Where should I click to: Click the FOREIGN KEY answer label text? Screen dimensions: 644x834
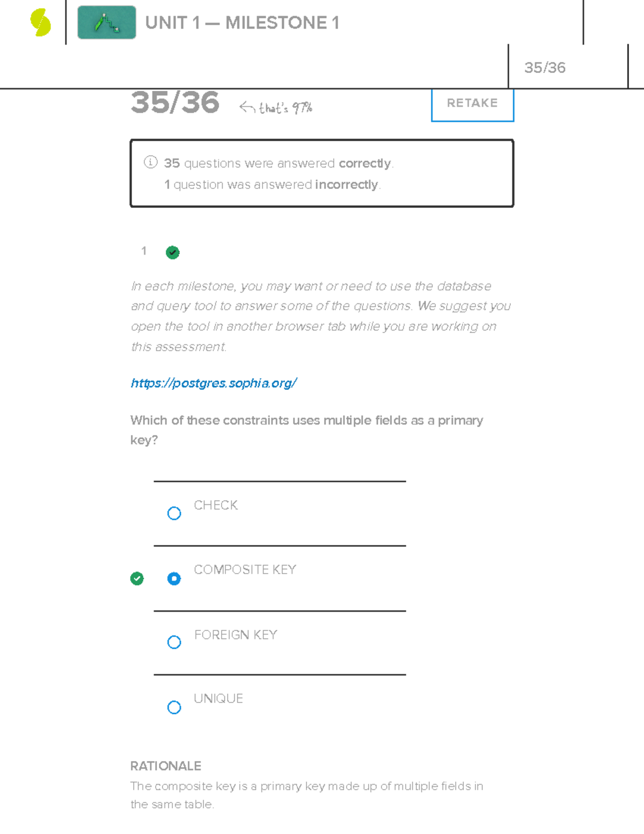(236, 635)
